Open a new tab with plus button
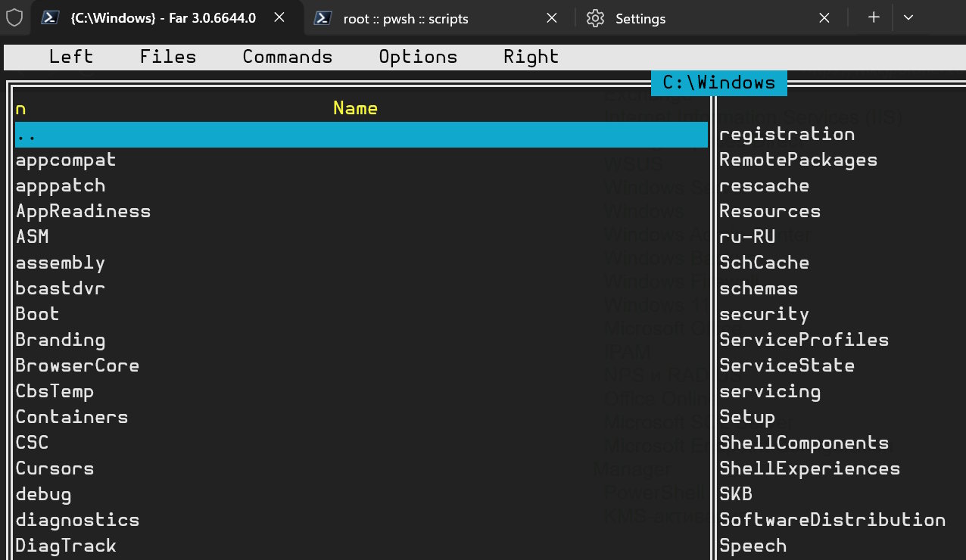This screenshot has width=966, height=560. pos(874,17)
